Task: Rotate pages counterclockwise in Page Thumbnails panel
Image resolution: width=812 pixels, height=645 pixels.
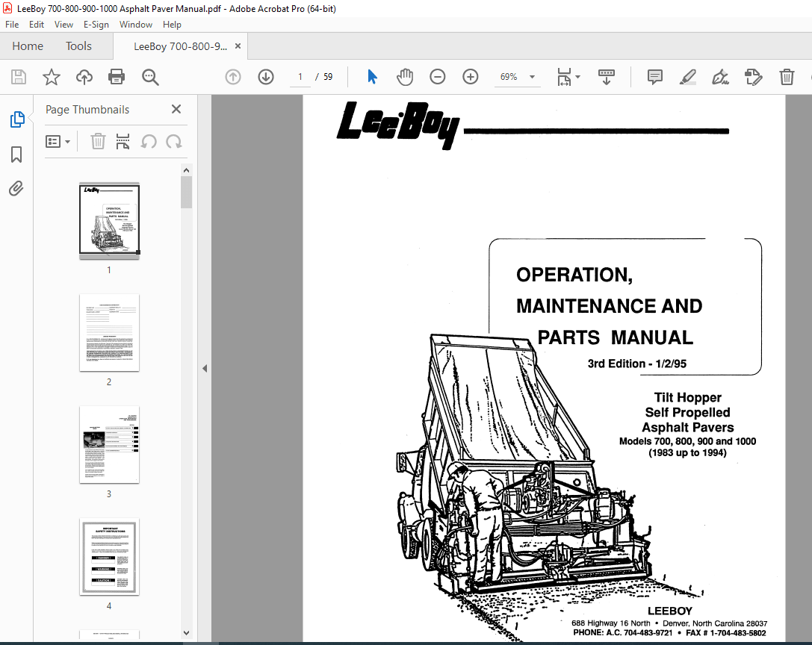Action: (149, 141)
